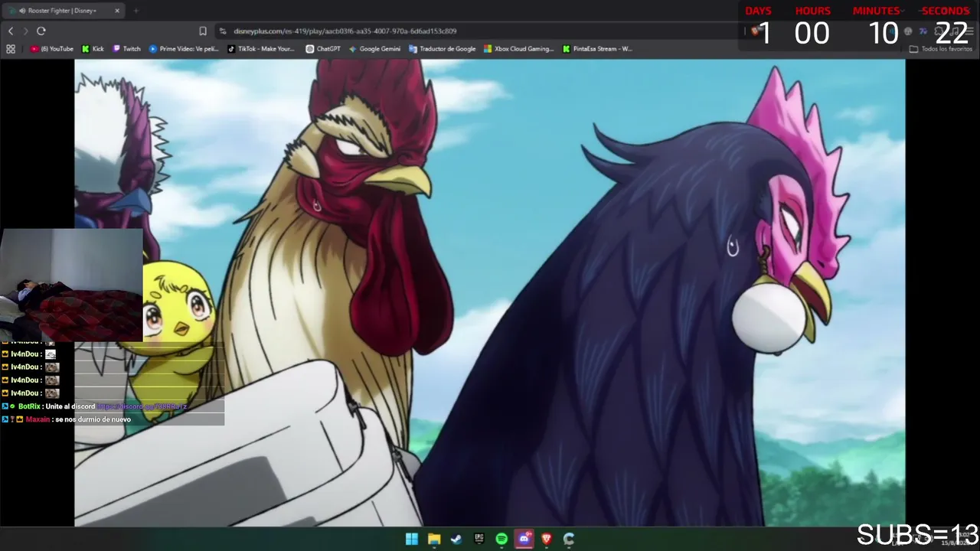Close the Rooster Fighter tab

coord(117,11)
